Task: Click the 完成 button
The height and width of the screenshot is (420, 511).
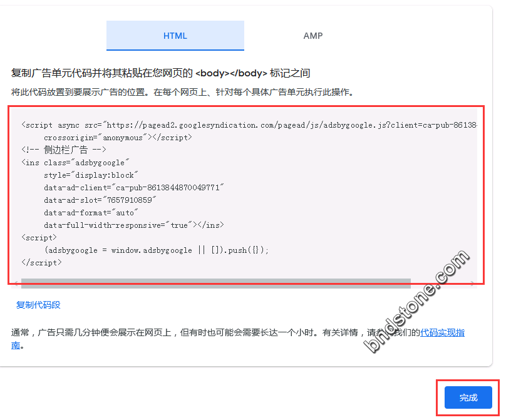Action: 468,397
